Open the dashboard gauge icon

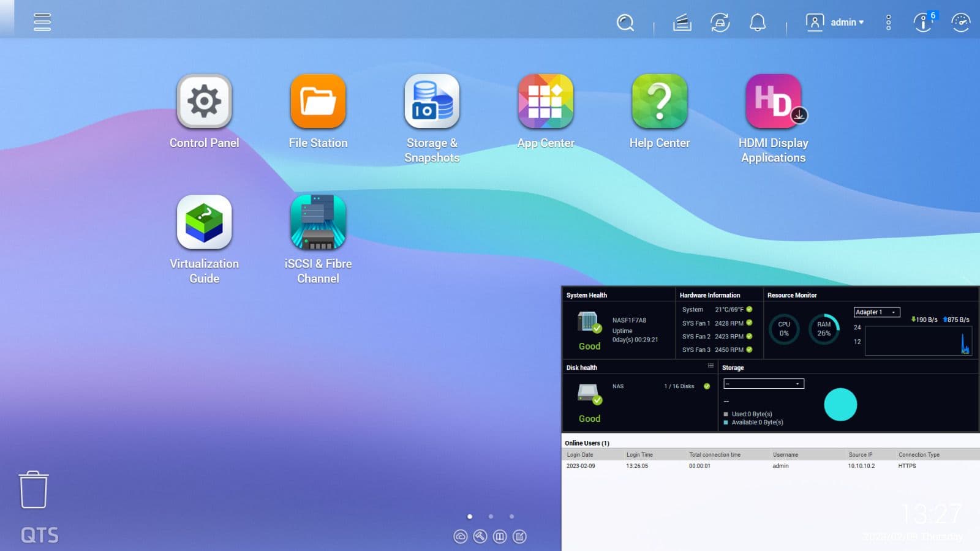[x=960, y=23]
